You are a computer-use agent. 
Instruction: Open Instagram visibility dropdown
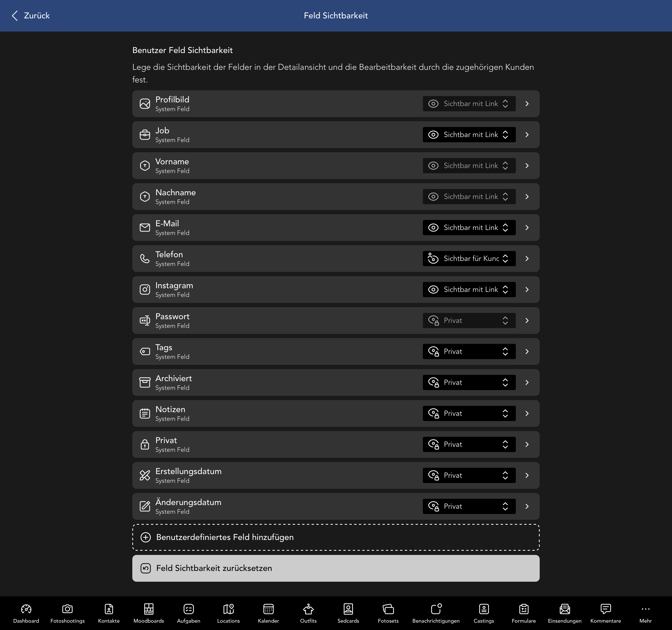pos(469,289)
